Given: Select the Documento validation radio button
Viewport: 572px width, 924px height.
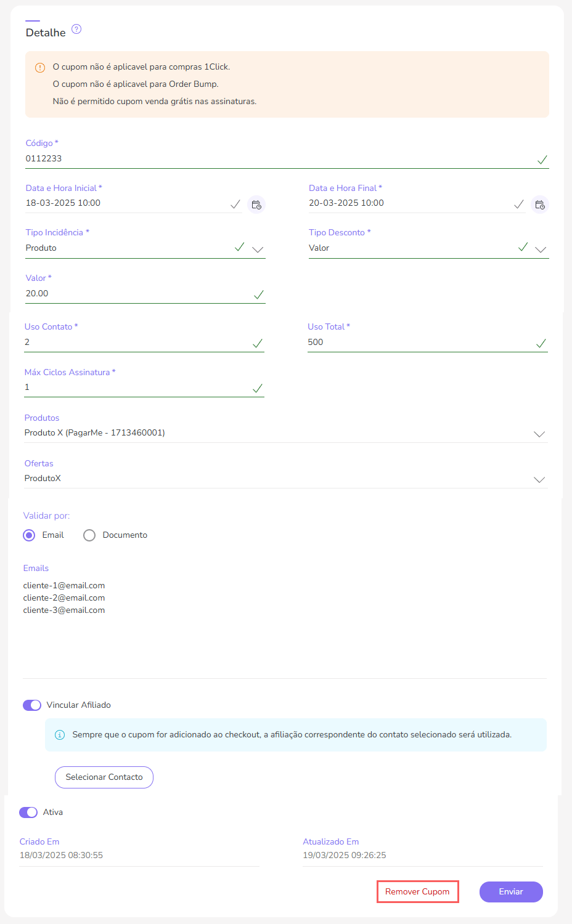Looking at the screenshot, I should [89, 535].
